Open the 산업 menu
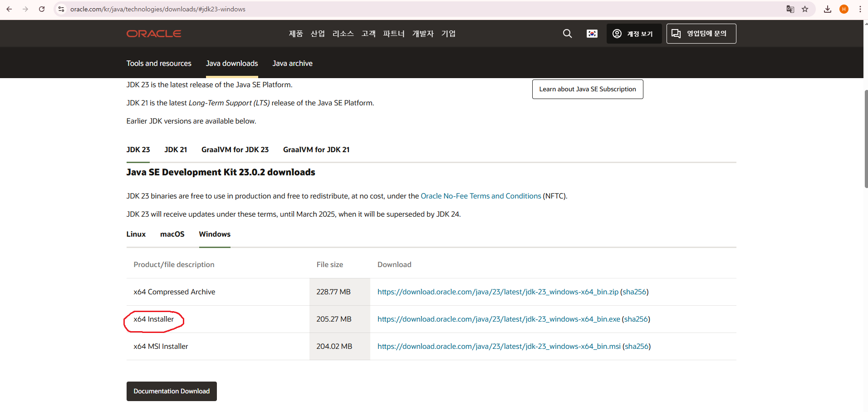This screenshot has height=412, width=868. [x=318, y=34]
